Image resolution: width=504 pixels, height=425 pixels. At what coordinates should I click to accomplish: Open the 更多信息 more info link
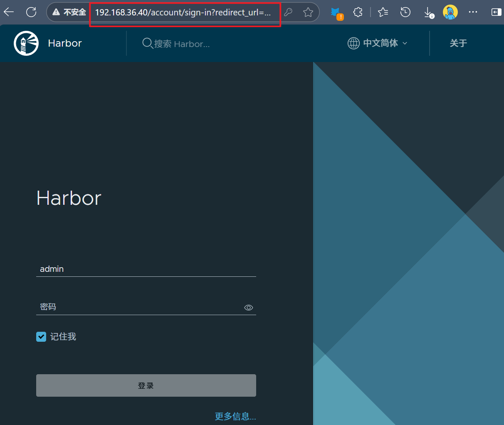(x=235, y=416)
